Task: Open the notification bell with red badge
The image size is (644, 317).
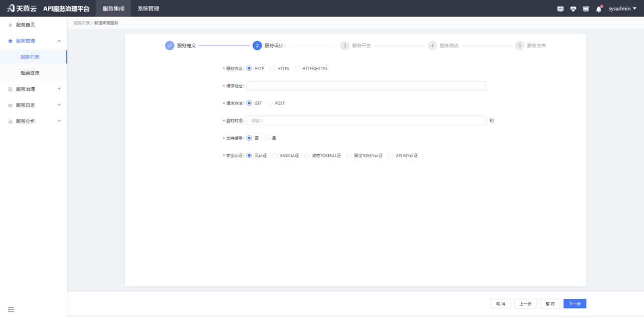Action: coord(598,9)
